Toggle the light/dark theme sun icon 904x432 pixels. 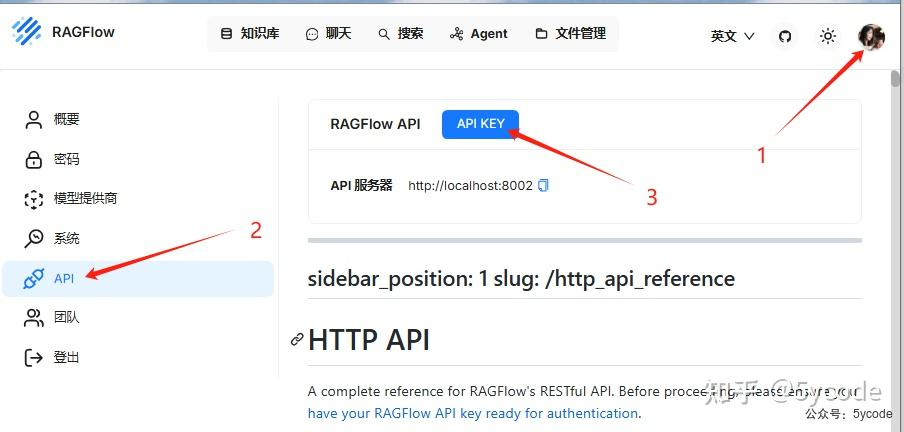(827, 36)
